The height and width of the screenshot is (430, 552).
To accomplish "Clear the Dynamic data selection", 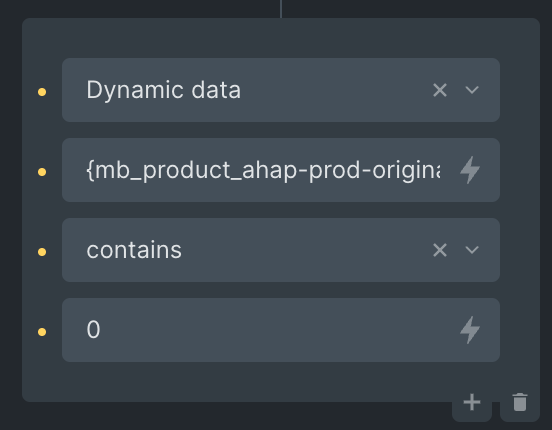I will 440,90.
